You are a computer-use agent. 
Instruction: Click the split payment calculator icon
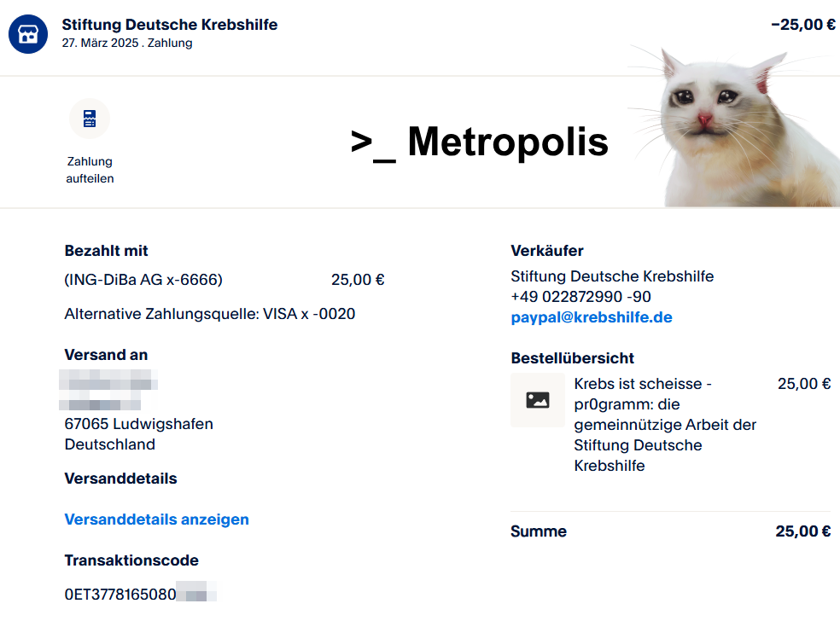pyautogui.click(x=90, y=119)
